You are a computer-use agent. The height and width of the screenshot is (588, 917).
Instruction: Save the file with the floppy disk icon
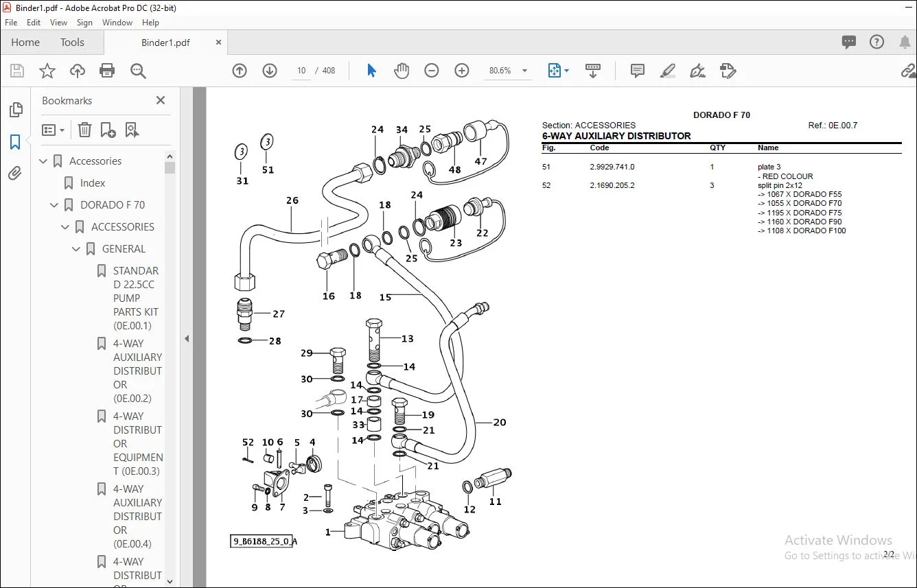17,71
